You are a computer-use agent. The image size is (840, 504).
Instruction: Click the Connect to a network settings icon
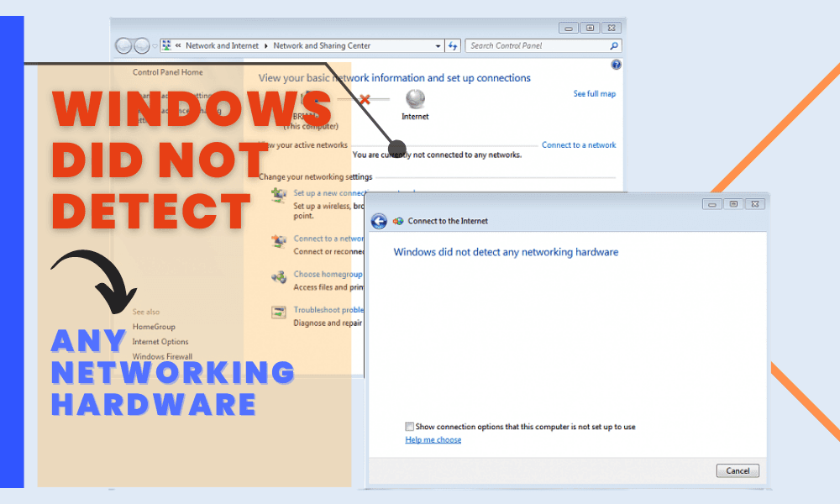tap(279, 242)
